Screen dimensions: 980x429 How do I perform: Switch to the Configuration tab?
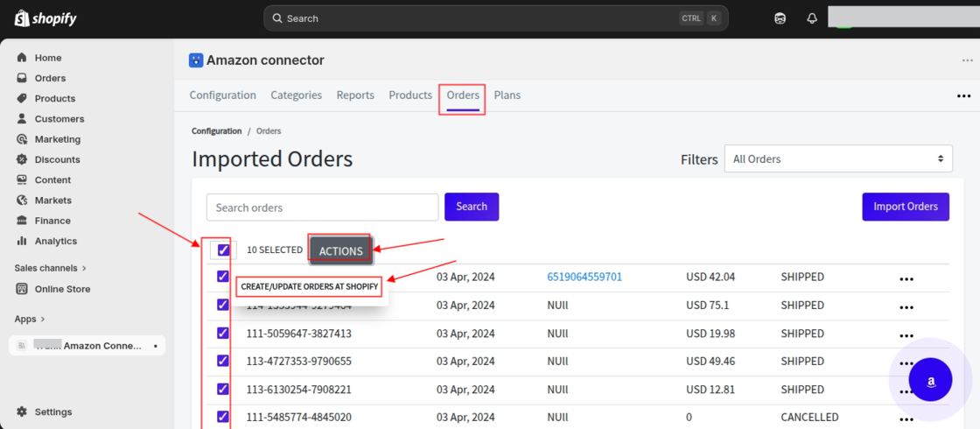222,95
